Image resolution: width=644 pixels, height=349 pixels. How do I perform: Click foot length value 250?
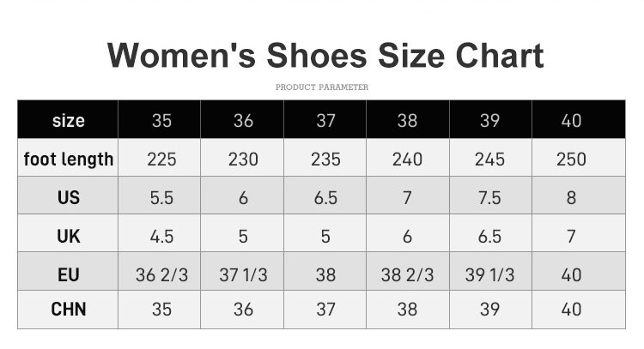571,159
